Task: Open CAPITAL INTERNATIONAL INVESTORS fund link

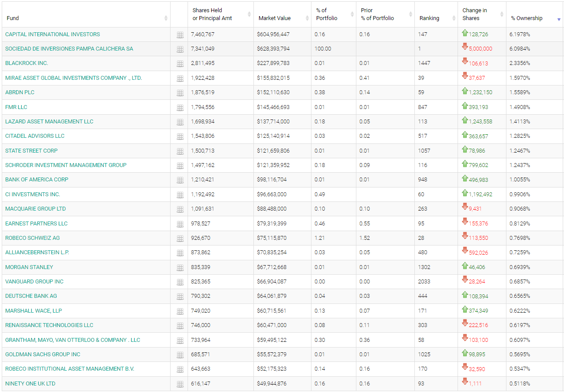Action: [52, 34]
